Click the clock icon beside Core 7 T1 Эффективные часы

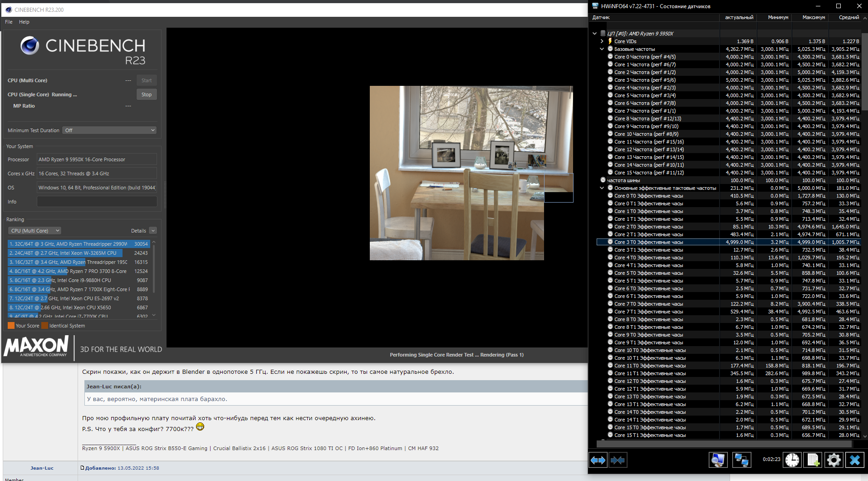[x=610, y=311]
